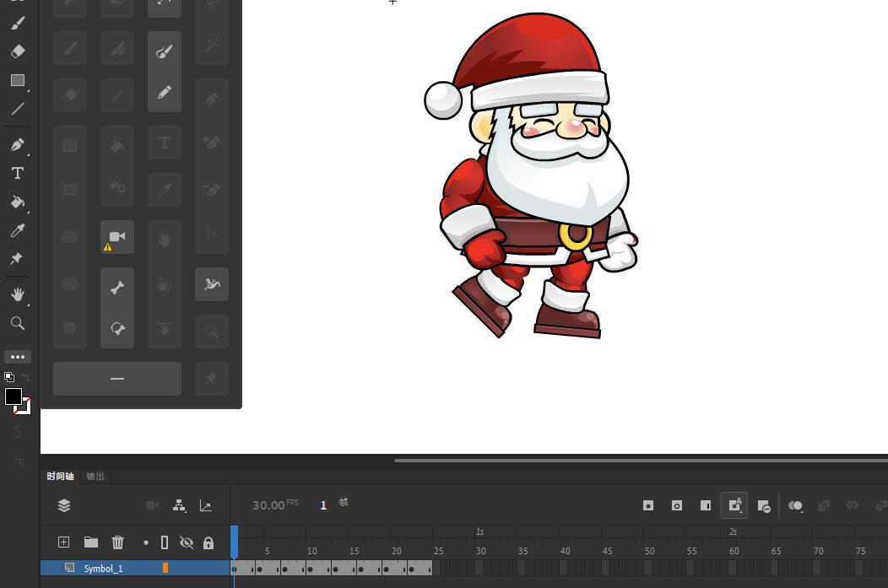This screenshot has width=888, height=588.
Task: Open the Edit Toolbar three-dots button
Action: point(18,357)
